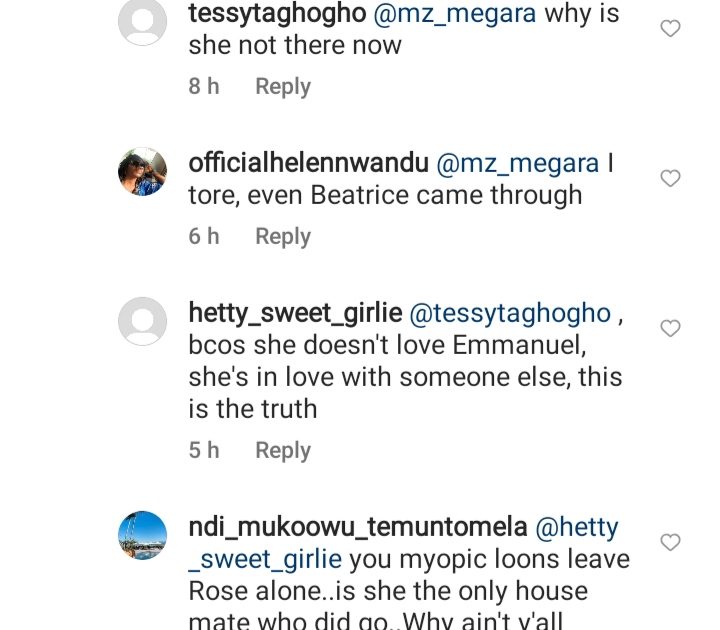The image size is (720, 630).
Task: Open tessytaghogho's profile picture
Action: pos(143,22)
